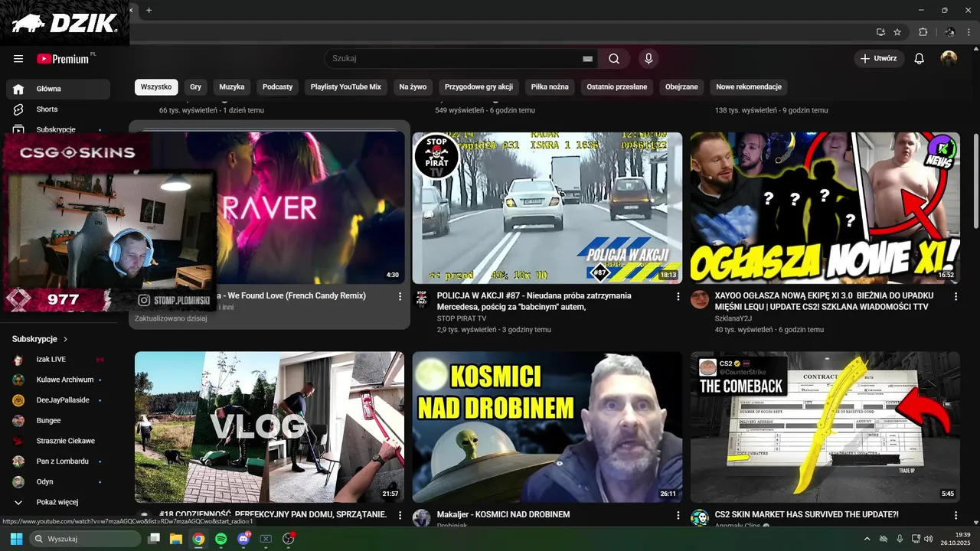Select the Nowe rekomendacje chip
Image resolution: width=980 pixels, height=551 pixels.
coord(749,87)
